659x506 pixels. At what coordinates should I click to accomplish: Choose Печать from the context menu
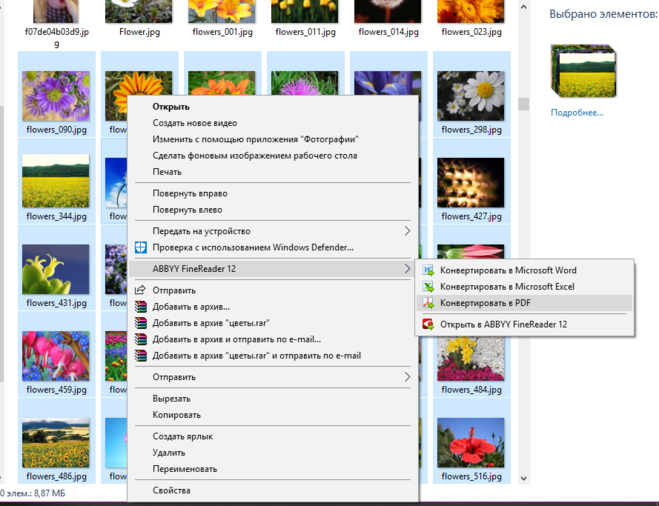click(x=167, y=172)
